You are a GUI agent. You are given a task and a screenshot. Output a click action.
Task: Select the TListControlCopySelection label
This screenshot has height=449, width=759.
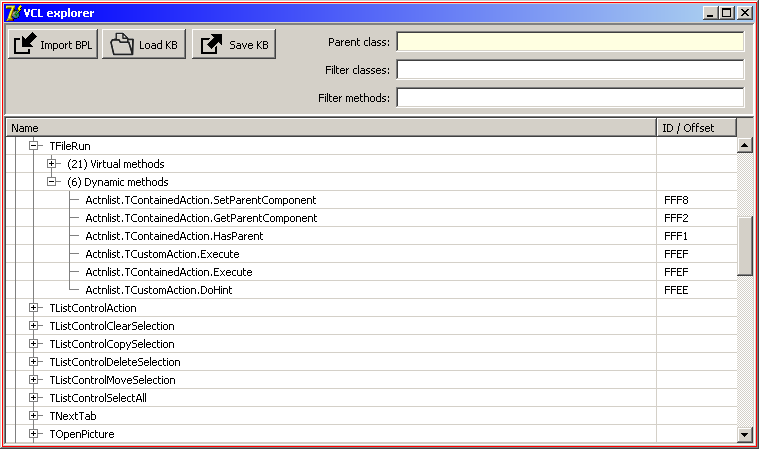tap(112, 344)
